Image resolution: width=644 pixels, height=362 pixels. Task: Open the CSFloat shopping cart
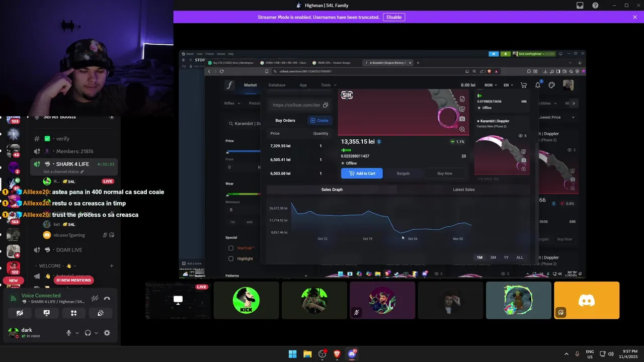[x=524, y=85]
